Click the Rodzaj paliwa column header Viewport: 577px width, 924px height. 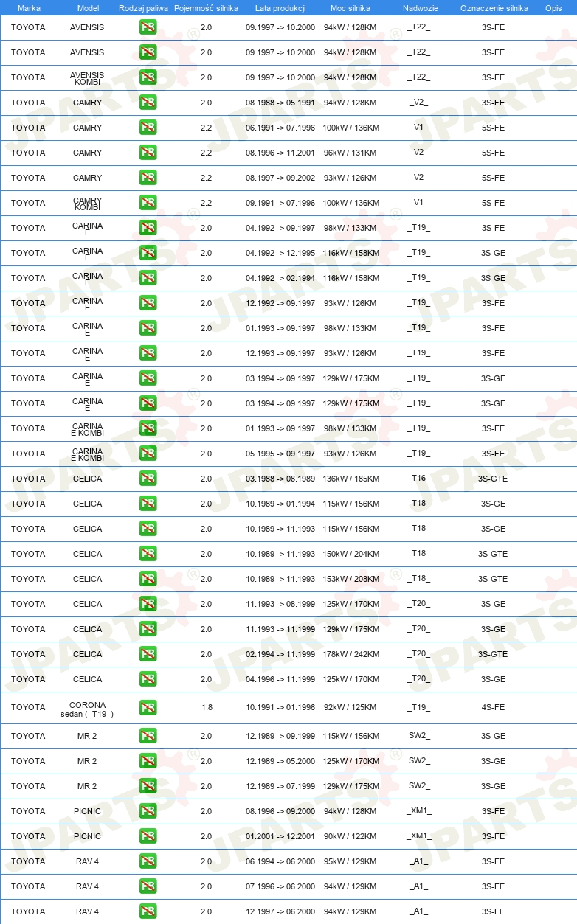pyautogui.click(x=144, y=8)
